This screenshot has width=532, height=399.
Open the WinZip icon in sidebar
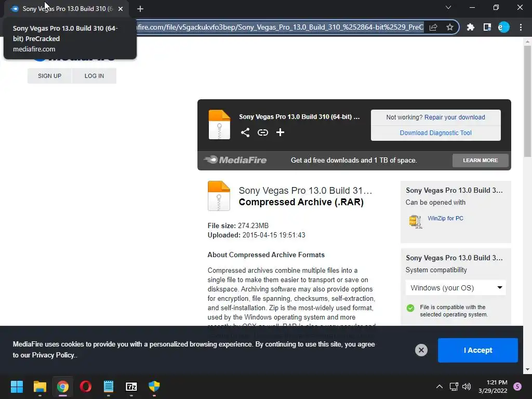pyautogui.click(x=415, y=222)
